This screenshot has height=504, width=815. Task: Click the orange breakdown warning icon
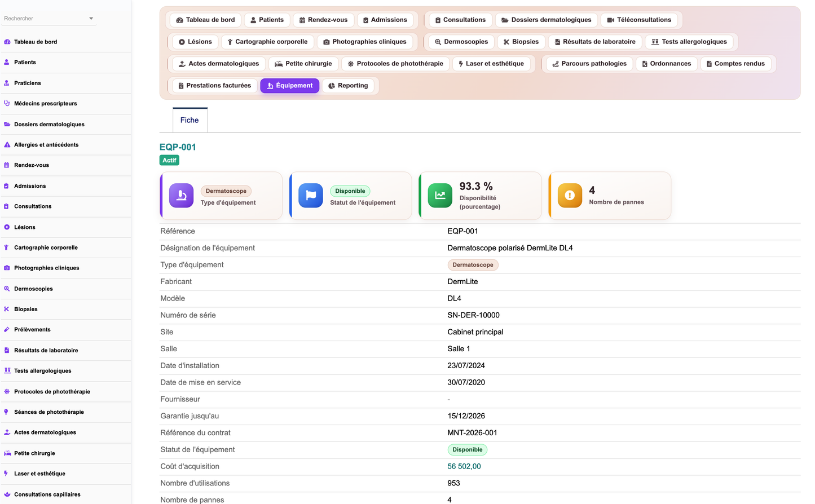tap(570, 196)
